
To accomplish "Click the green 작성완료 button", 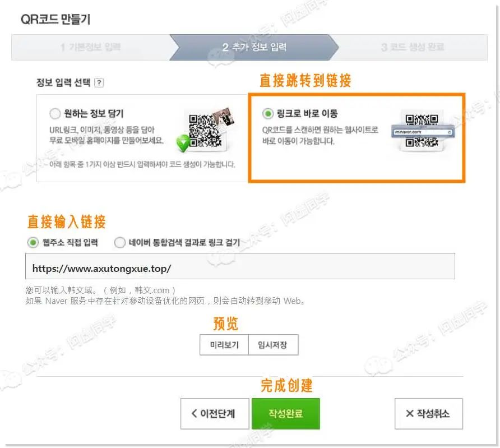I will tap(286, 414).
